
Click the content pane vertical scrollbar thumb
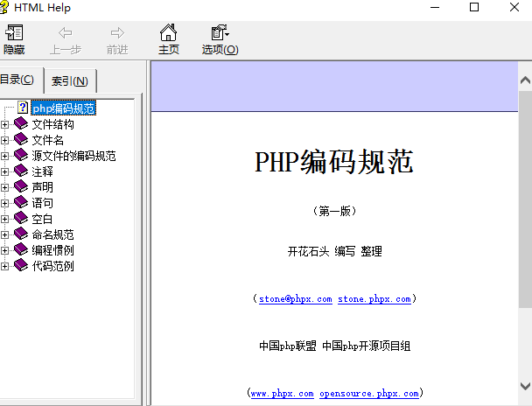(524, 201)
